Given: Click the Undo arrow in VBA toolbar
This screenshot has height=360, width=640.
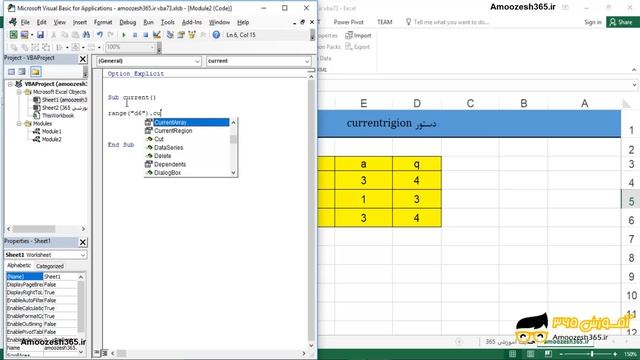Looking at the screenshot, I should [x=100, y=35].
